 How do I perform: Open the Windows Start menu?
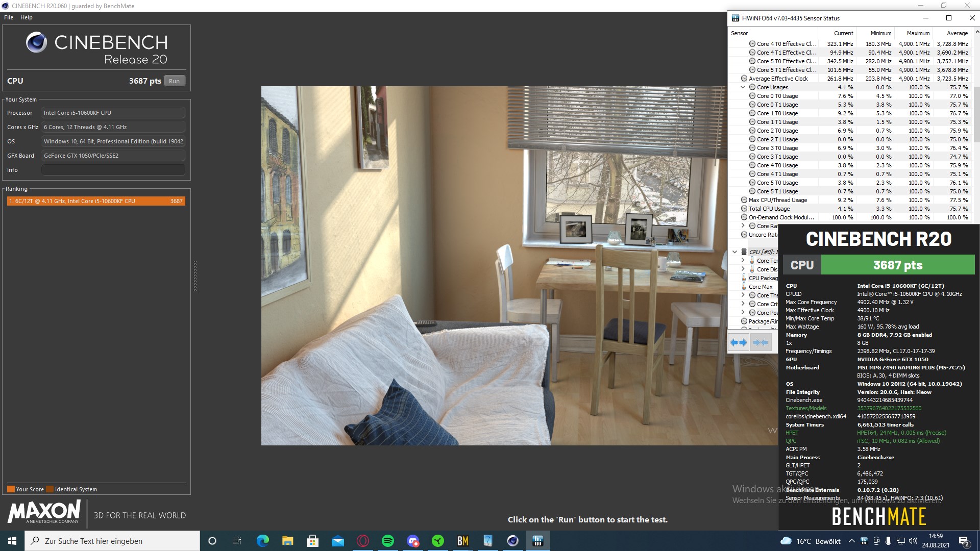pyautogui.click(x=12, y=541)
